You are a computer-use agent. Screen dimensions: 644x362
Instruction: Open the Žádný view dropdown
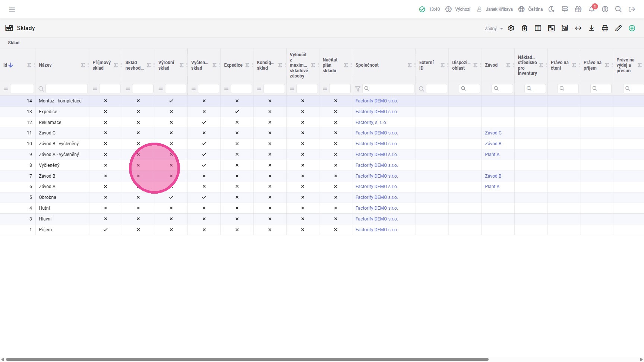(493, 29)
